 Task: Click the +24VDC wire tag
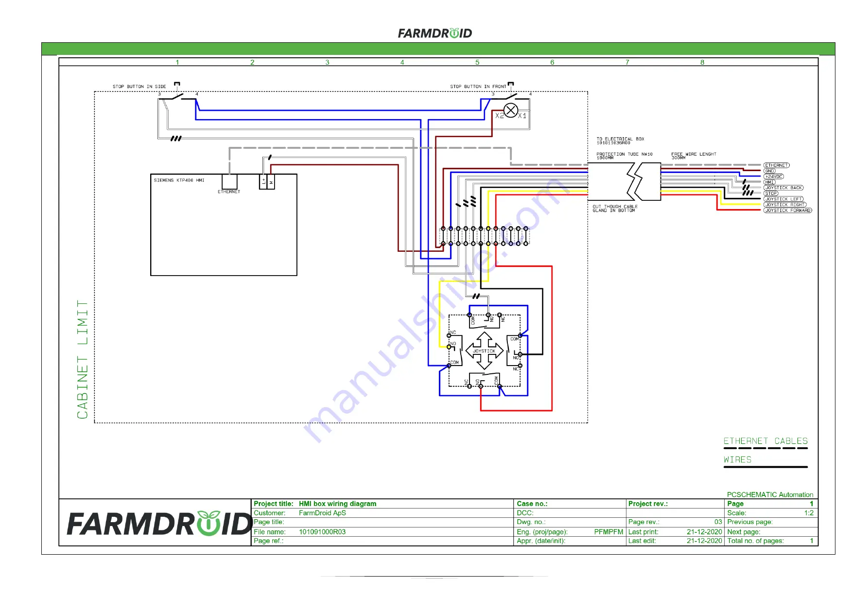pyautogui.click(x=774, y=176)
